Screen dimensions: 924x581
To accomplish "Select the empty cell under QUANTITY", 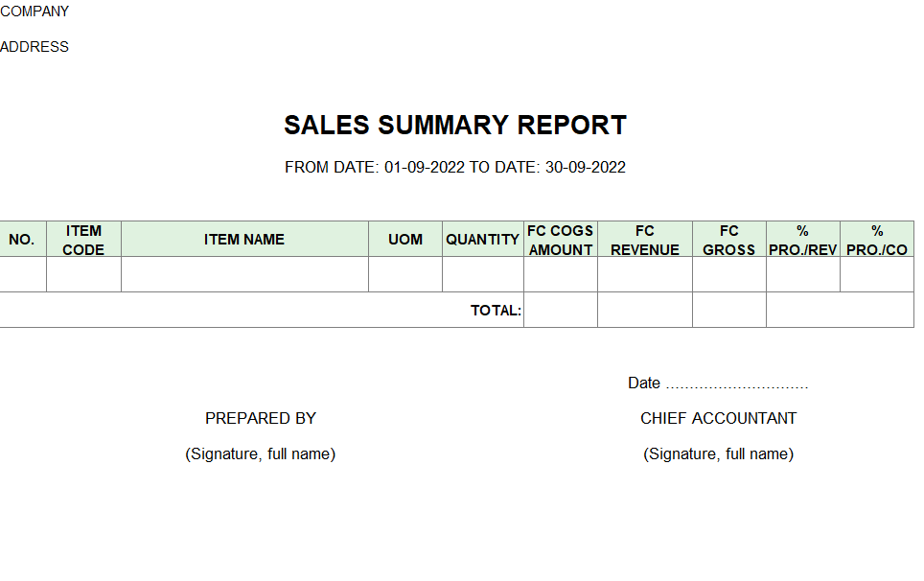I will pos(483,274).
